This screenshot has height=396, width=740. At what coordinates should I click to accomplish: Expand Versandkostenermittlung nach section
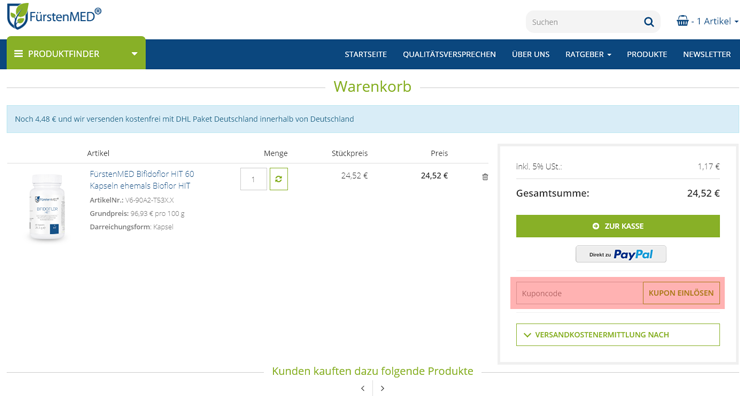[618, 335]
